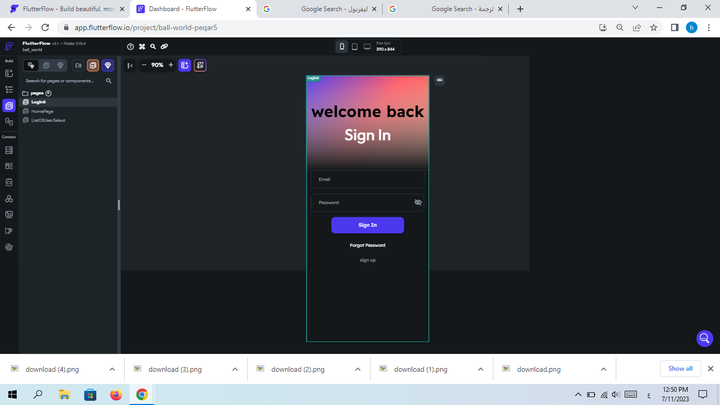Expand options for download (4).png
720x405 pixels.
(x=112, y=369)
